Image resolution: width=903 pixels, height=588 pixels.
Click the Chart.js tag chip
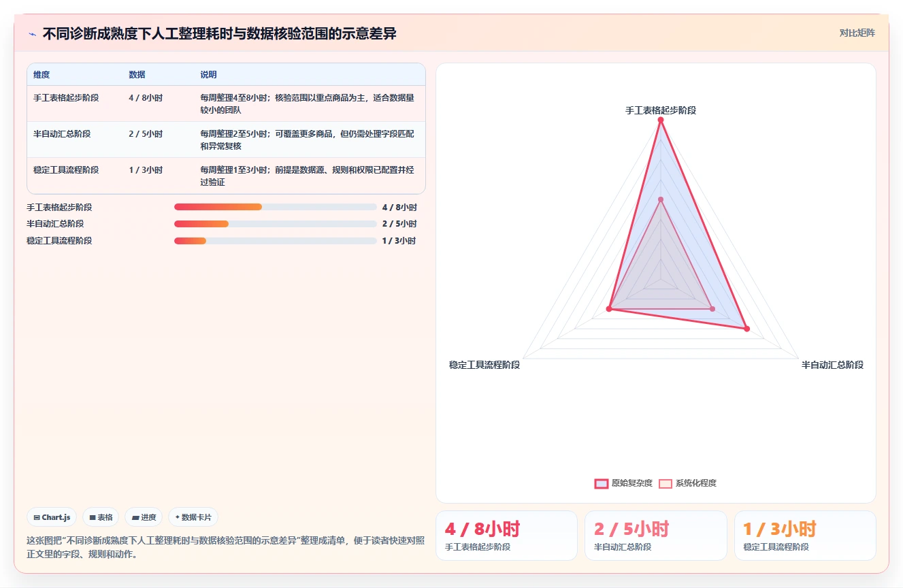52,517
